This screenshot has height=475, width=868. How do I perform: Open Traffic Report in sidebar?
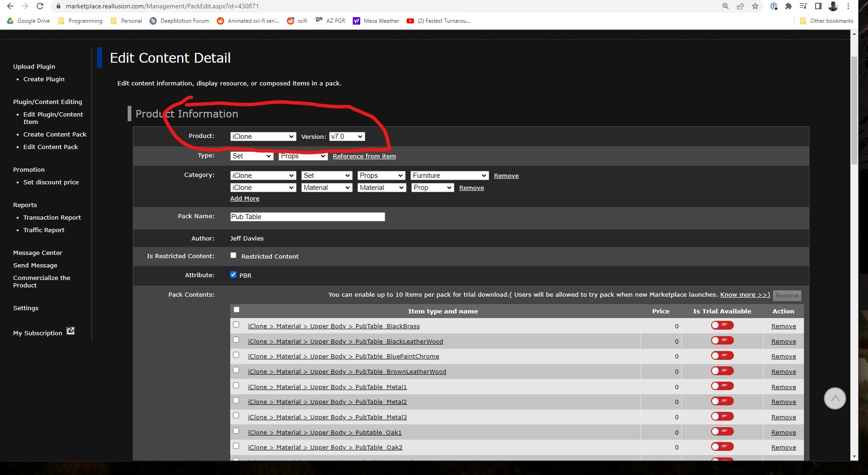click(44, 230)
